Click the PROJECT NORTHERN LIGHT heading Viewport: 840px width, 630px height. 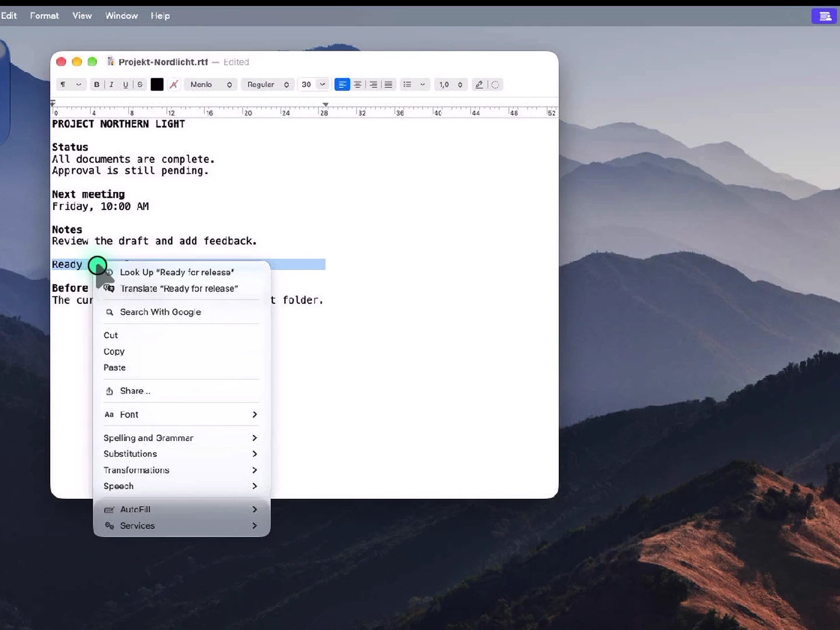coord(118,124)
